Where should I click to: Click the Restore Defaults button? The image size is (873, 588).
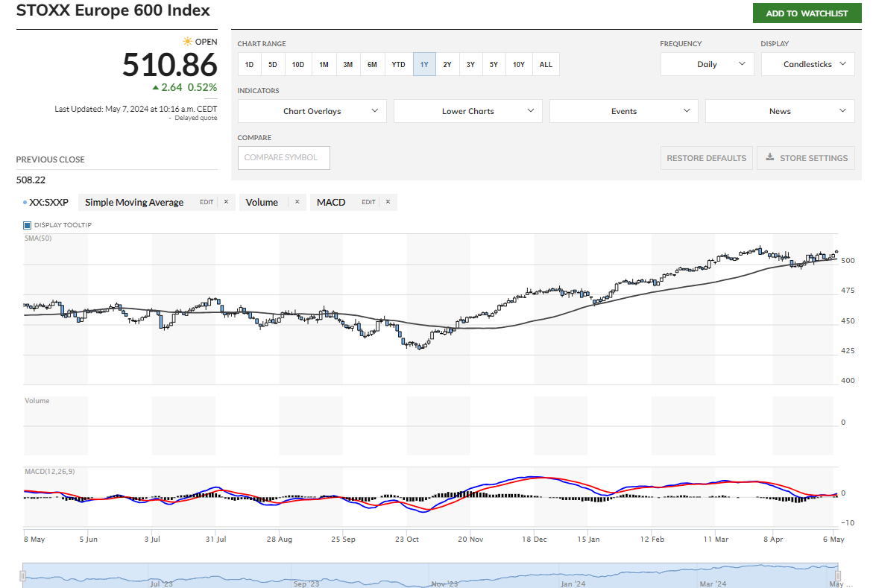point(706,158)
